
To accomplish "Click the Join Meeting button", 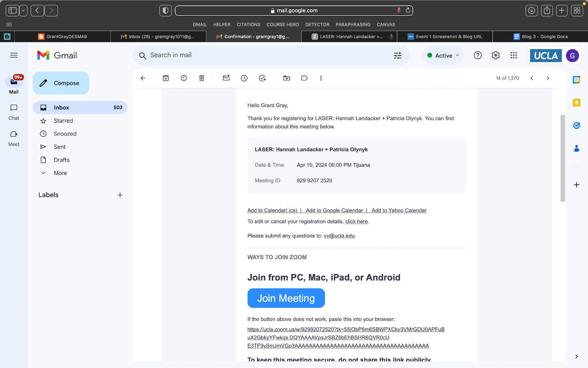I will click(286, 298).
